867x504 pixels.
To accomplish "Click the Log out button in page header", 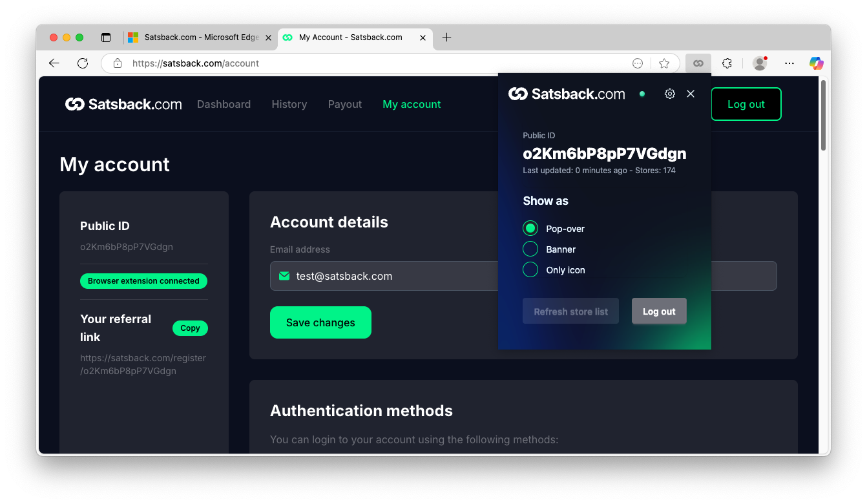I will point(746,104).
